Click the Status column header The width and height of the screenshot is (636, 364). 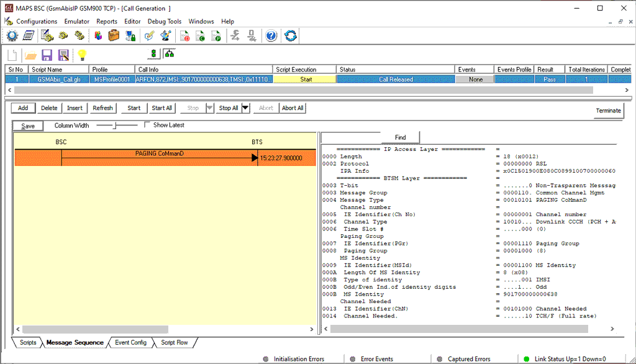pos(396,70)
